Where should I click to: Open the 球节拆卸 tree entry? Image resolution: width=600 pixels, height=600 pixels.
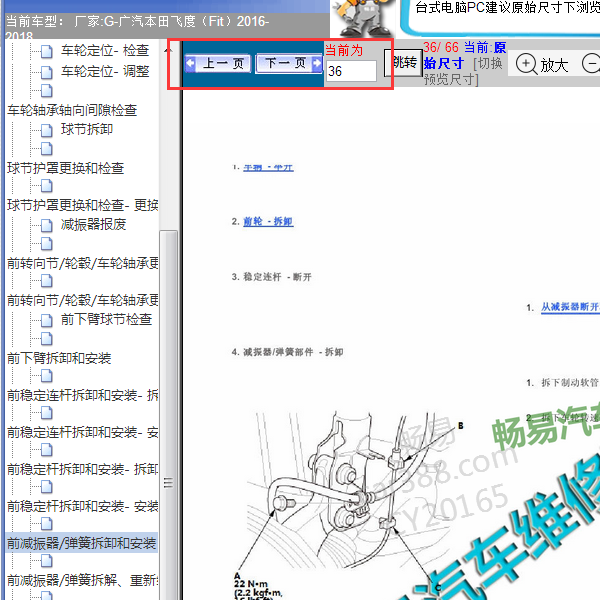click(x=87, y=129)
